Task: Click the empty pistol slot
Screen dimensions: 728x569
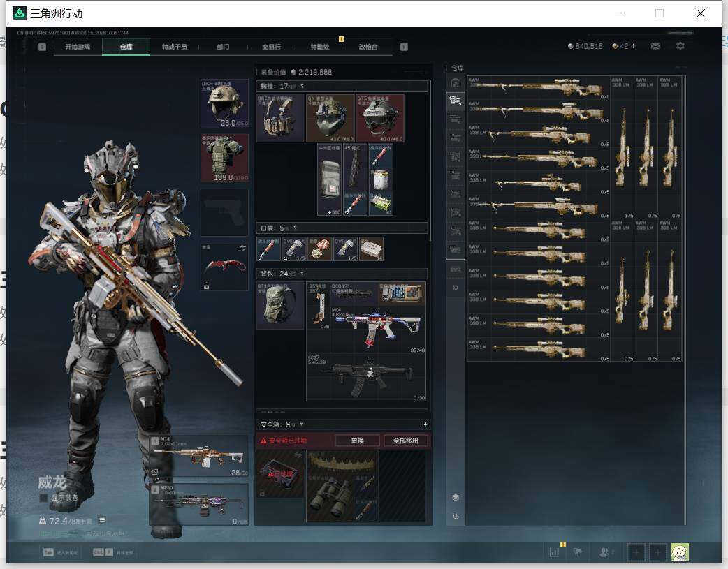Action: 224,212
